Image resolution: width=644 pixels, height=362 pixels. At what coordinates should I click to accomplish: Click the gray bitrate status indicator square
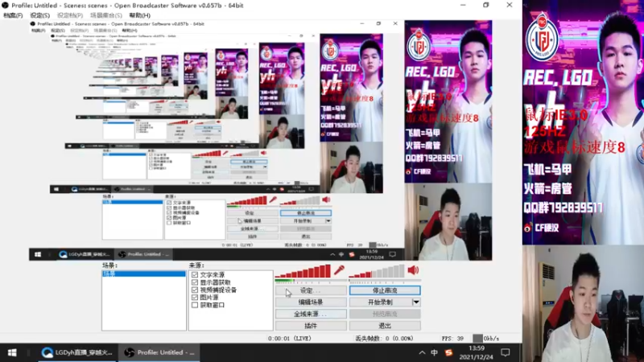click(477, 338)
